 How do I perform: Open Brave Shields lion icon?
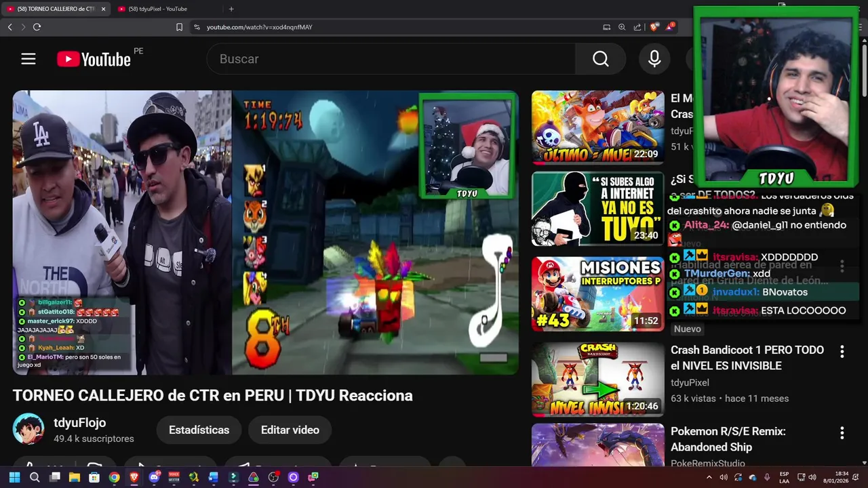tap(654, 27)
